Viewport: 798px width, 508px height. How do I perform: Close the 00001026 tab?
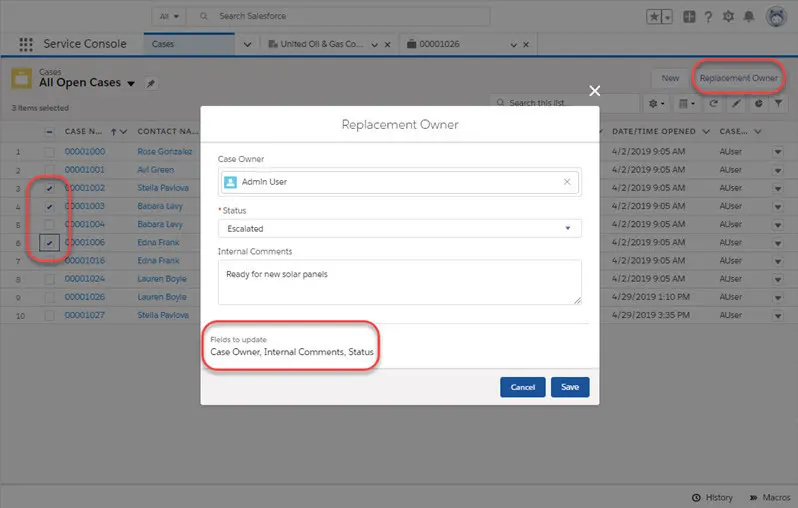[x=526, y=45]
